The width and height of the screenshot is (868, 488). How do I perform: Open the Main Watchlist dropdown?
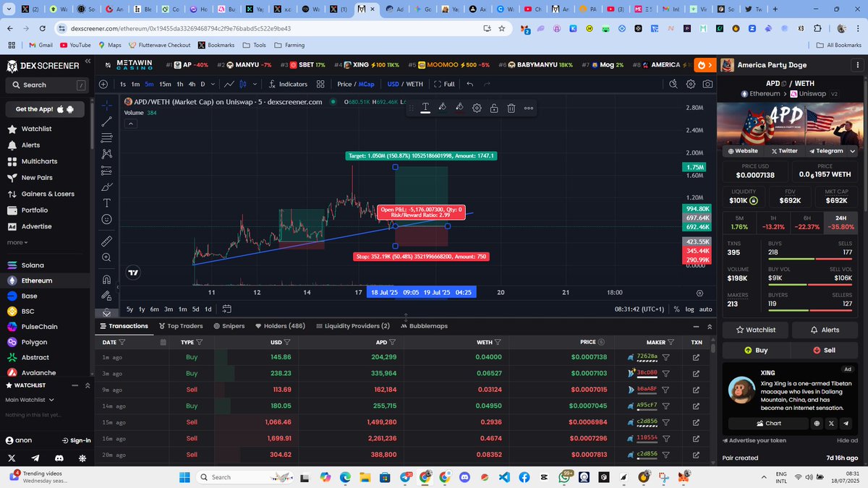30,400
